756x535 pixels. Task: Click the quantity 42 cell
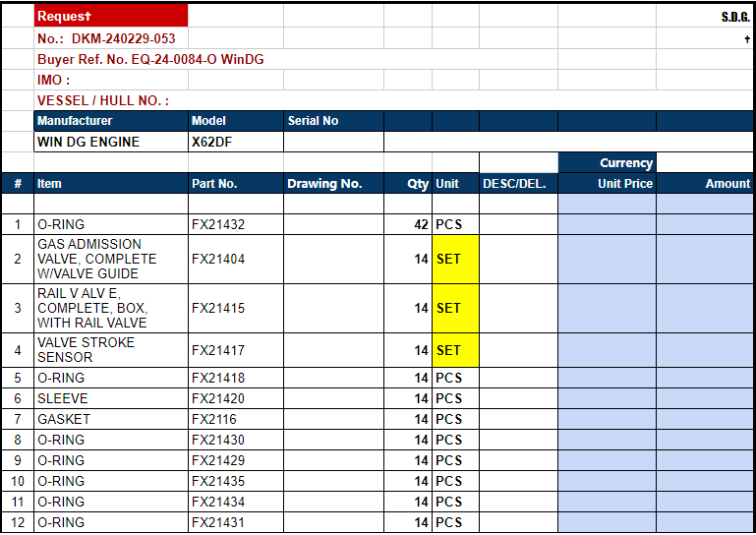(408, 224)
